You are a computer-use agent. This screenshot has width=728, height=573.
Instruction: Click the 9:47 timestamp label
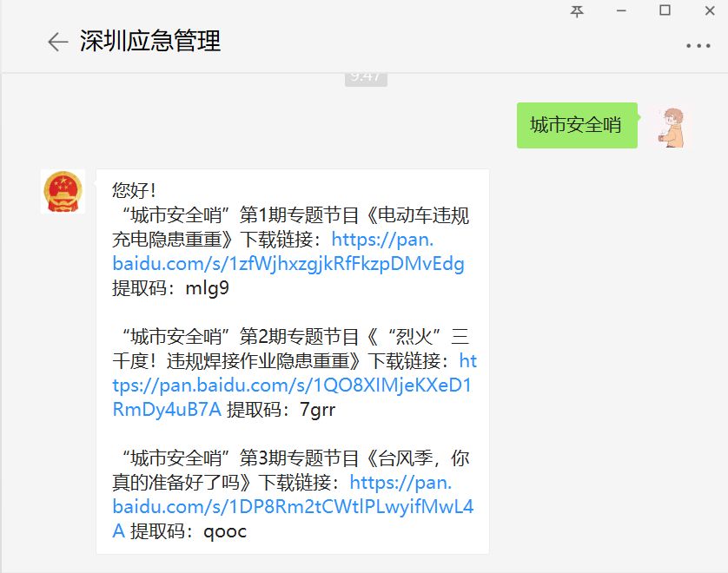(x=366, y=78)
